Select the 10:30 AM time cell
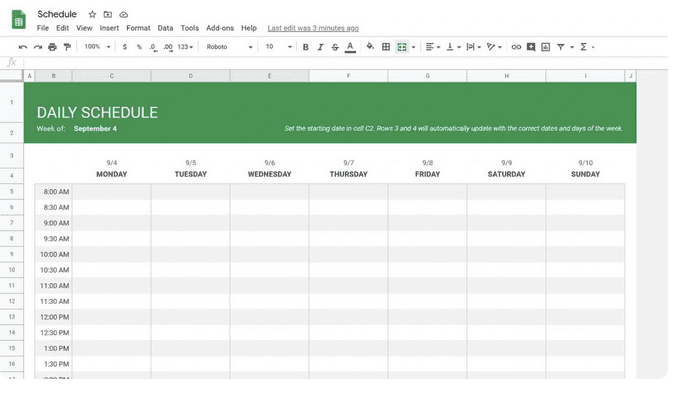The image size is (674, 393). (54, 270)
